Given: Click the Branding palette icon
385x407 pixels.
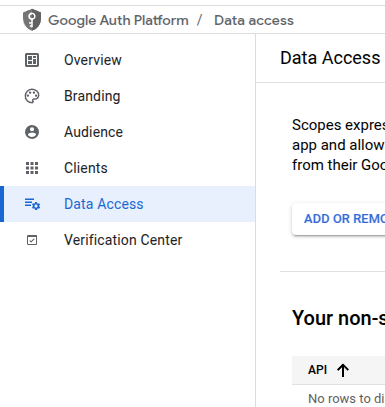Looking at the screenshot, I should 32,96.
